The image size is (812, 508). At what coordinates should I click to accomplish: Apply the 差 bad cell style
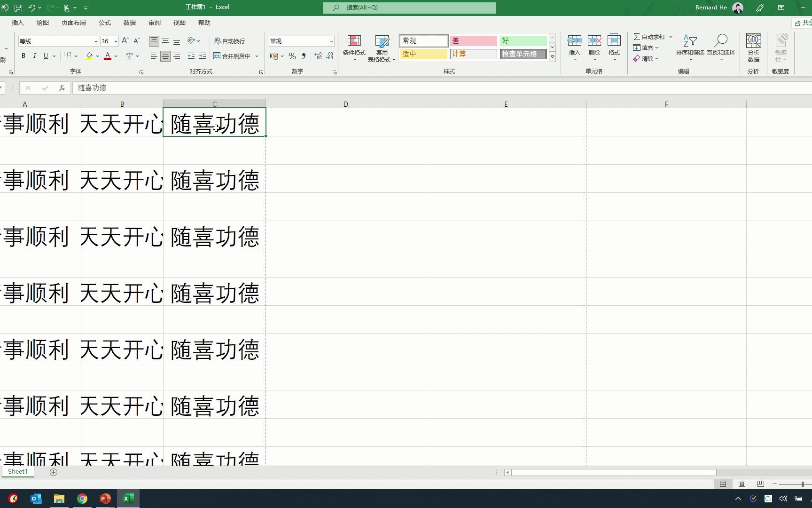[474, 41]
